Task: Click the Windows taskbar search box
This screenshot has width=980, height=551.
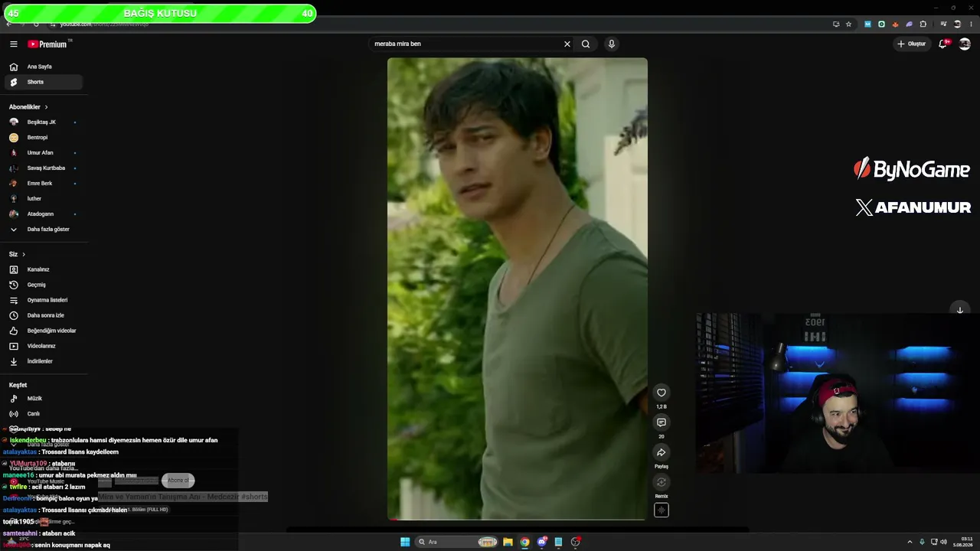Action: coord(457,542)
